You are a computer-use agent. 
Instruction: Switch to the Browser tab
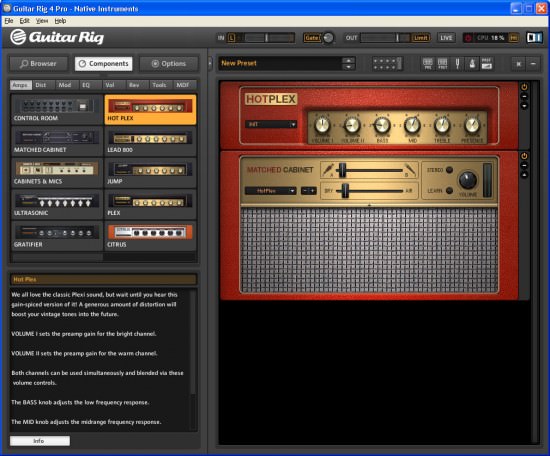point(39,64)
